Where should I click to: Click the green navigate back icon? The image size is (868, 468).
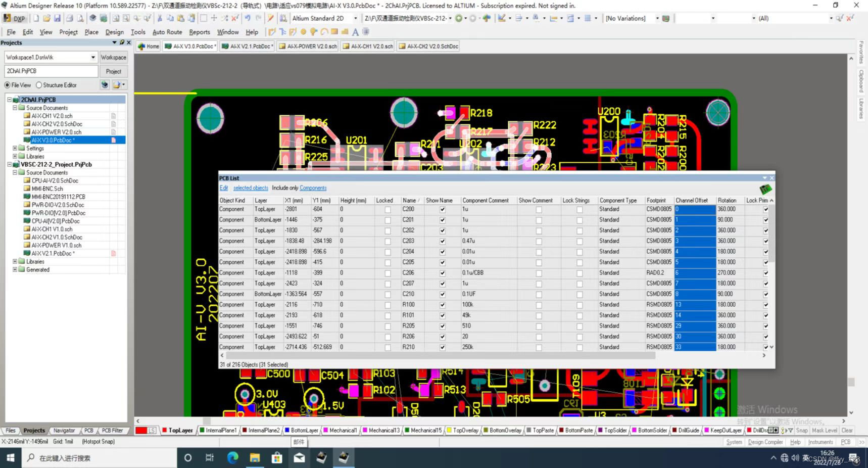(459, 18)
